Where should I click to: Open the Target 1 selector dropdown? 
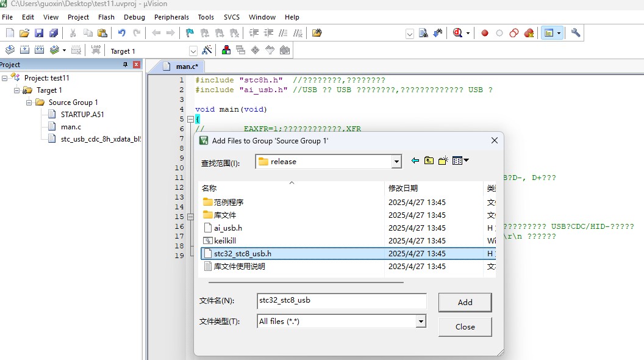tap(193, 51)
